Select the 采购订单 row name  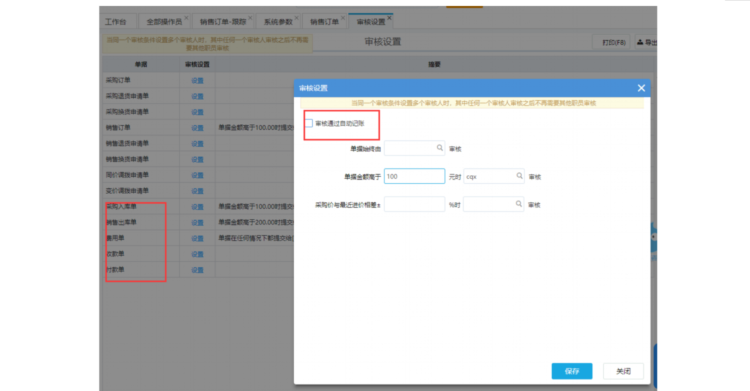(x=118, y=80)
